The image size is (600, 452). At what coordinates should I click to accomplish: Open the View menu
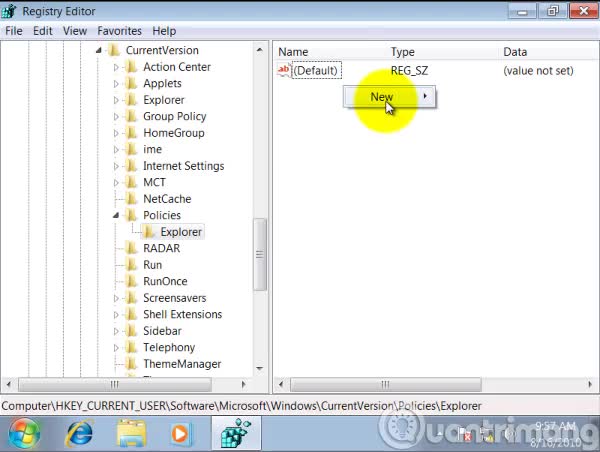tap(75, 31)
